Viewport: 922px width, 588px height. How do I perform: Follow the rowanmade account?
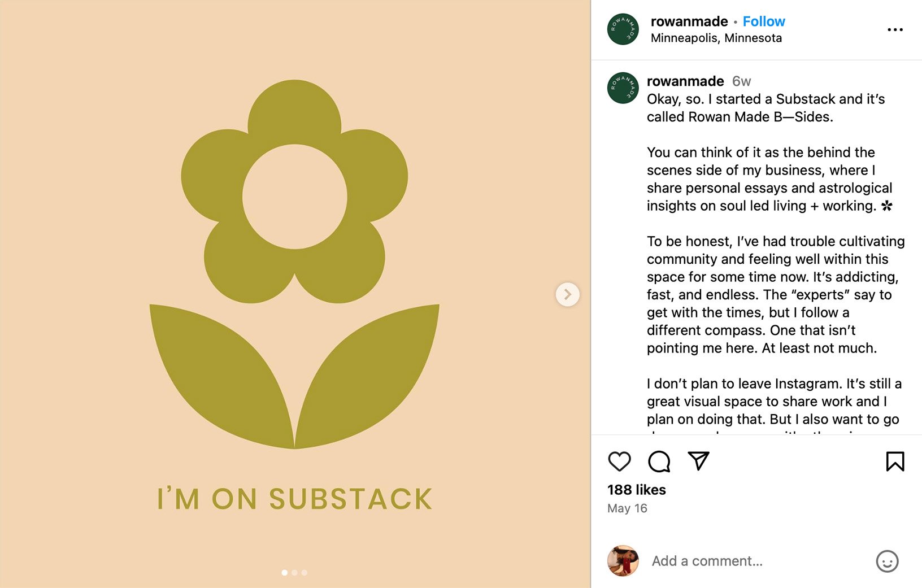[x=764, y=21]
